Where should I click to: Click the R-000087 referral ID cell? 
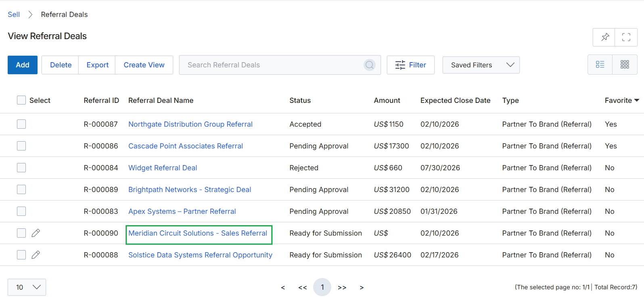pyautogui.click(x=101, y=124)
